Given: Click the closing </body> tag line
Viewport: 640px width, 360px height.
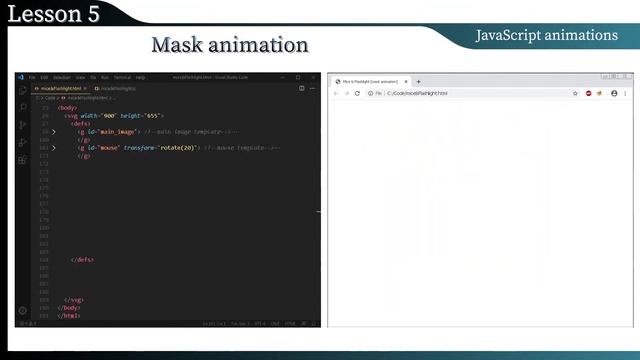Looking at the screenshot, I should pyautogui.click(x=69, y=308).
